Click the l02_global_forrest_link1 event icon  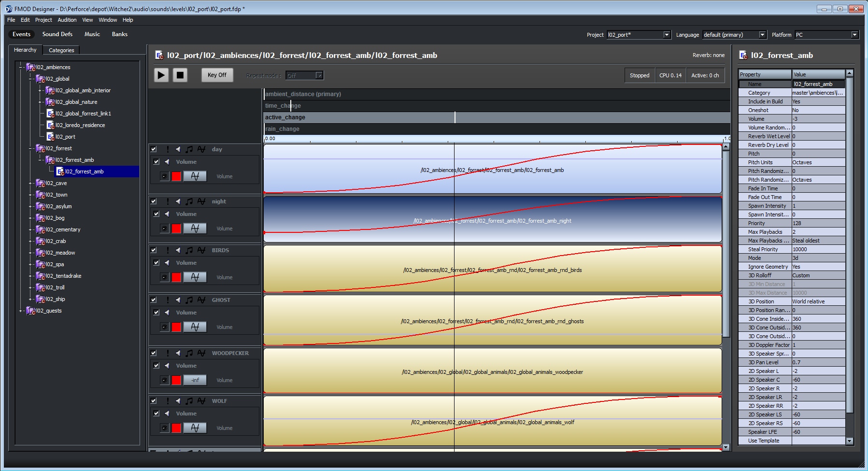[50, 114]
